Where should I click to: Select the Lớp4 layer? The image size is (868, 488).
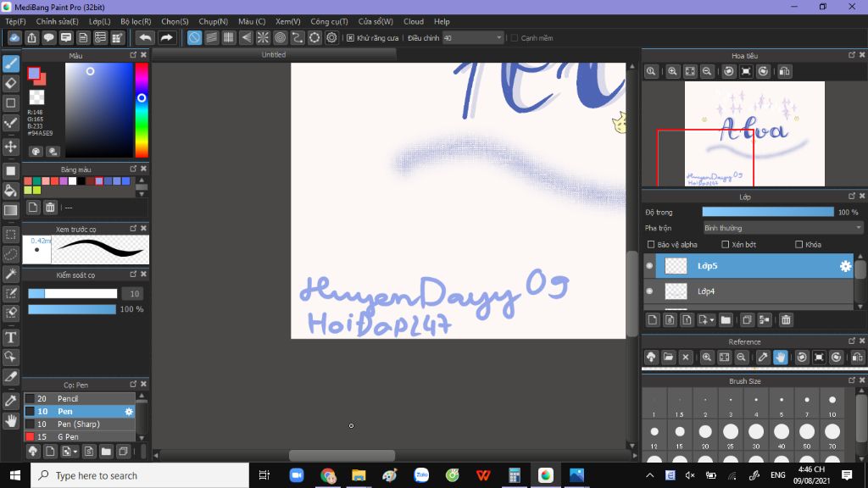click(748, 291)
